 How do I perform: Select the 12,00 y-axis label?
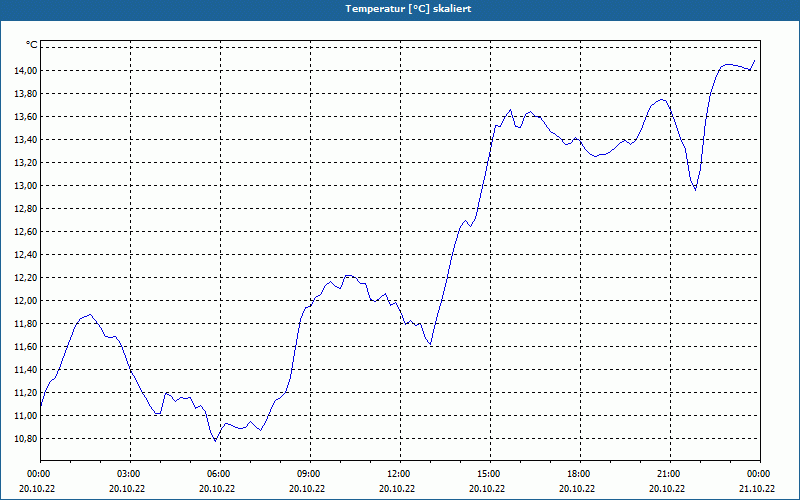pyautogui.click(x=24, y=301)
